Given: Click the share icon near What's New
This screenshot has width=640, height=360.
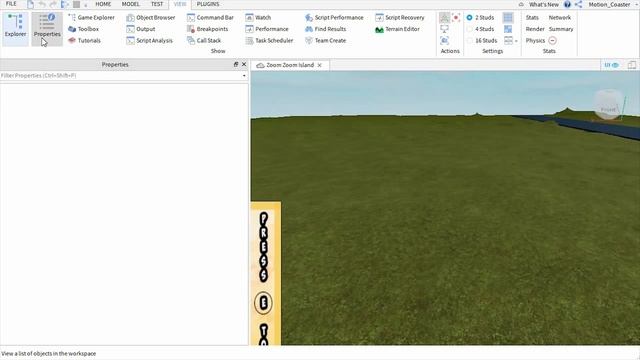Looking at the screenshot, I should click(578, 4).
